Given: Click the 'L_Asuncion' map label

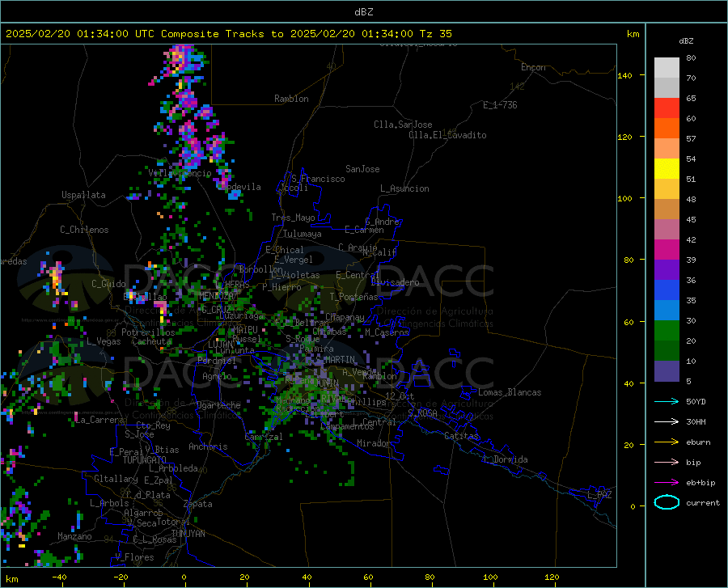Looking at the screenshot, I should (404, 188).
